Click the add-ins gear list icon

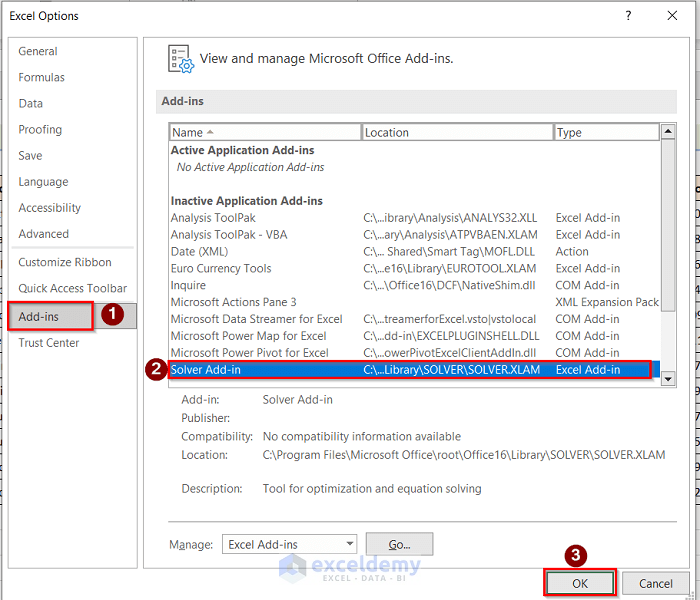(181, 59)
